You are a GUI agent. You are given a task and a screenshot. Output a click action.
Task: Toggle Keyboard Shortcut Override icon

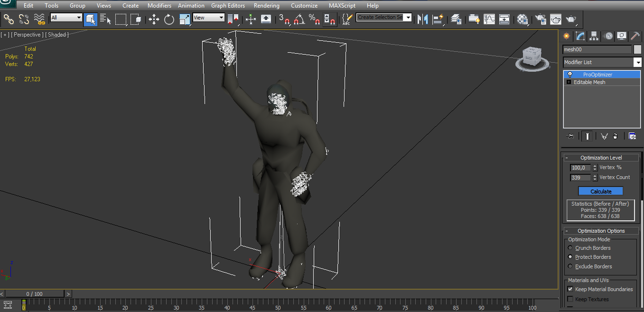266,19
